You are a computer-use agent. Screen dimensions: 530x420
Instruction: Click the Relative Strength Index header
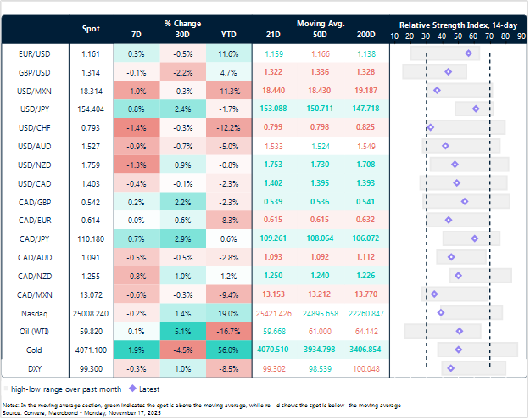(x=457, y=25)
